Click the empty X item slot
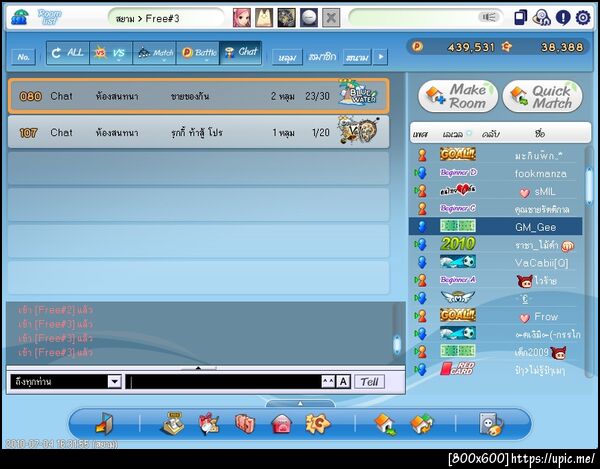Screen dimensions: 600x469 click(331, 18)
